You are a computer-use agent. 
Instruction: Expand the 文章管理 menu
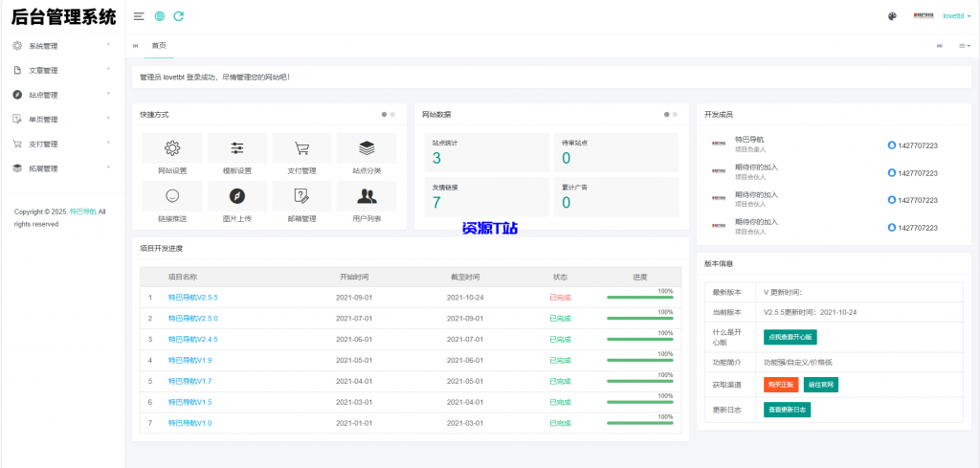[62, 70]
